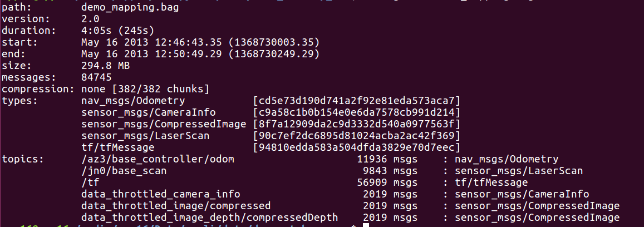The image size is (644, 227).
Task: Click the compression value none [382/382 chunks]
Action: coord(145,89)
